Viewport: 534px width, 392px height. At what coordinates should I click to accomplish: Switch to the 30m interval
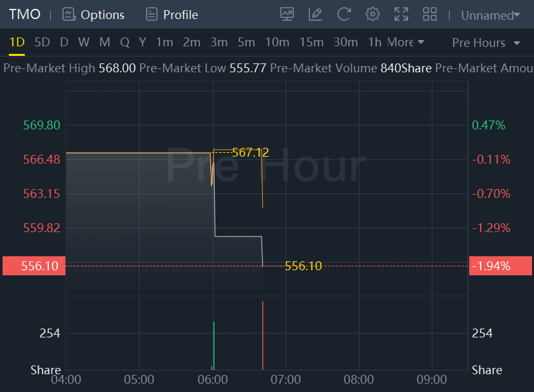[x=345, y=42]
